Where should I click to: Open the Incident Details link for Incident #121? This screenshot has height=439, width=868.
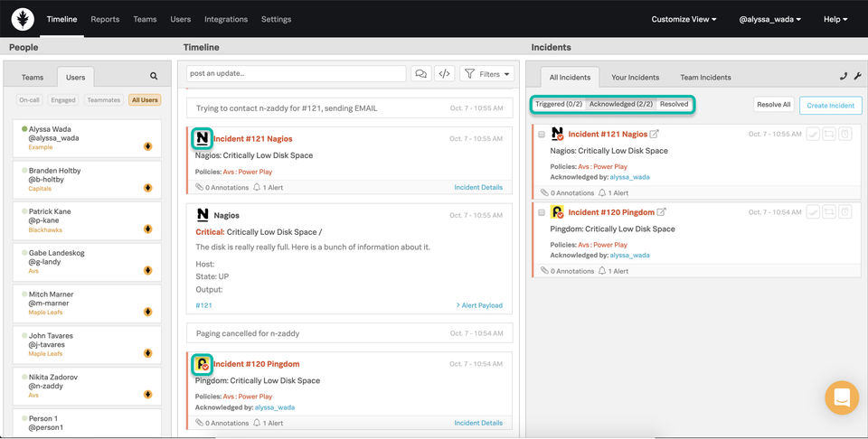click(x=478, y=187)
